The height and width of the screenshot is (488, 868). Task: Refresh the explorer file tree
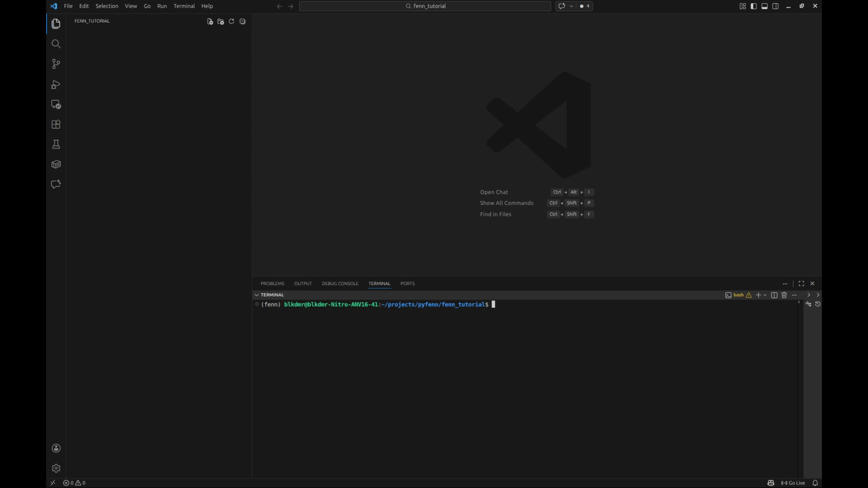coord(231,21)
